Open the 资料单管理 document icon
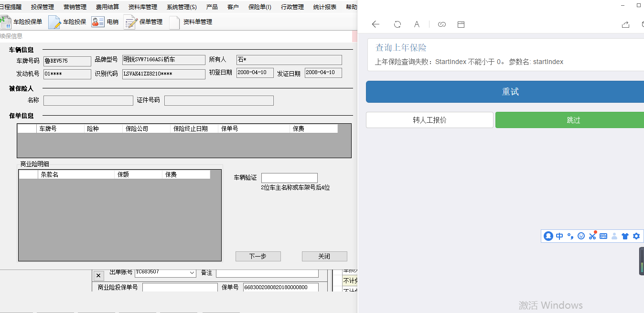 [174, 22]
